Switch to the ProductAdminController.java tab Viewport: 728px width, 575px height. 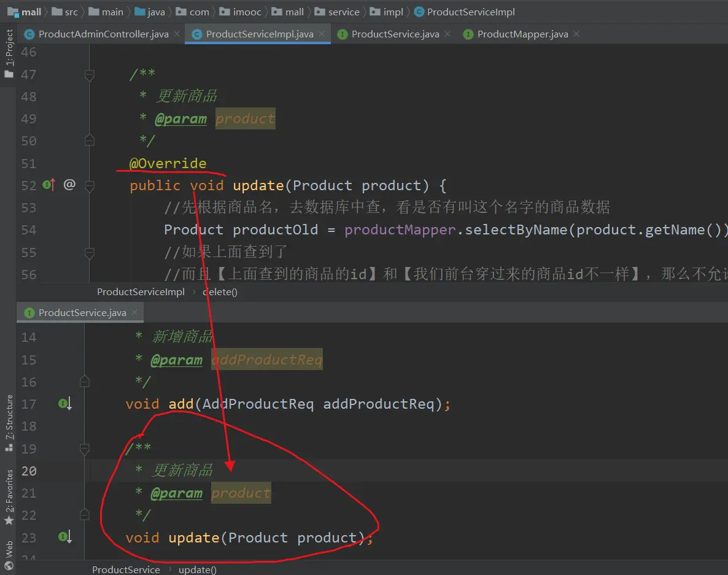coord(103,34)
